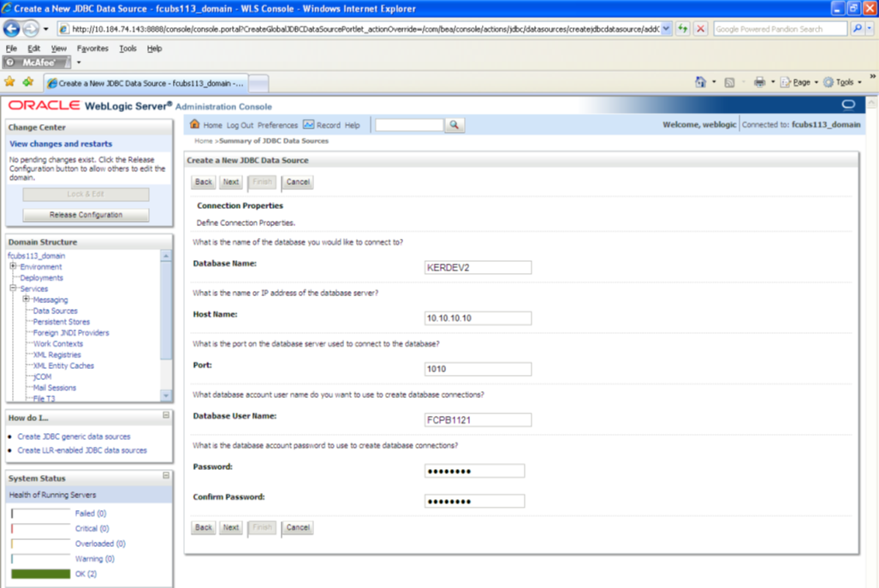
Task: Click the console search magnifier button
Action: point(454,125)
